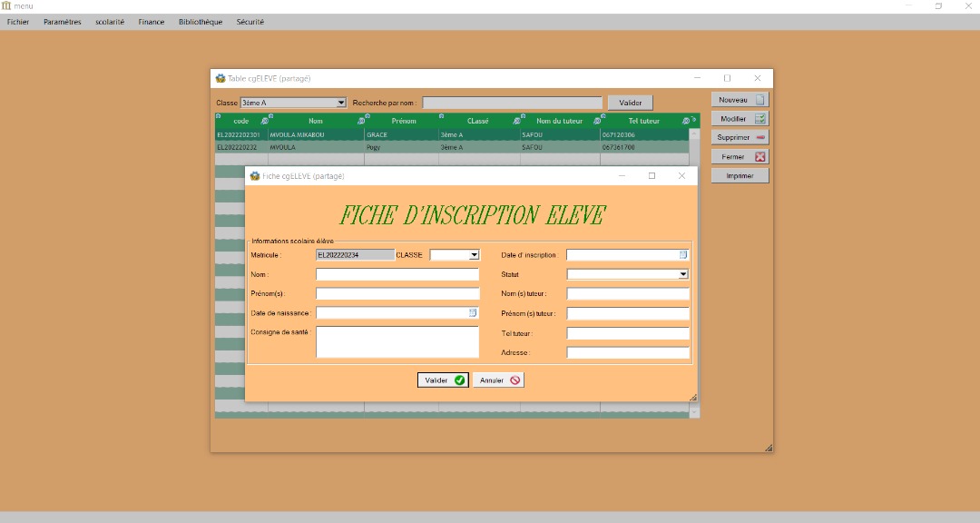Expand the Statut dropdown
The height and width of the screenshot is (523, 980).
click(x=683, y=274)
